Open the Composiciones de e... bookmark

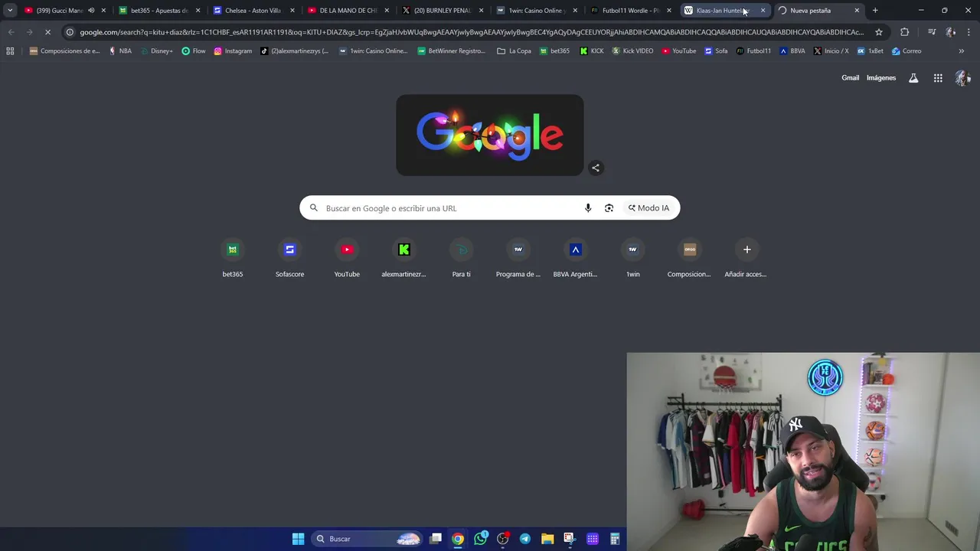[64, 51]
